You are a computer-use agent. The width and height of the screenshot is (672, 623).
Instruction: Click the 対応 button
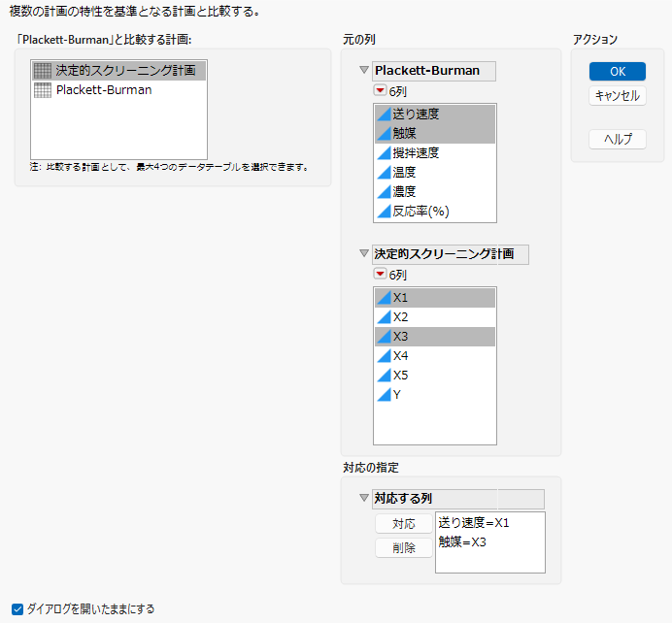tap(404, 524)
